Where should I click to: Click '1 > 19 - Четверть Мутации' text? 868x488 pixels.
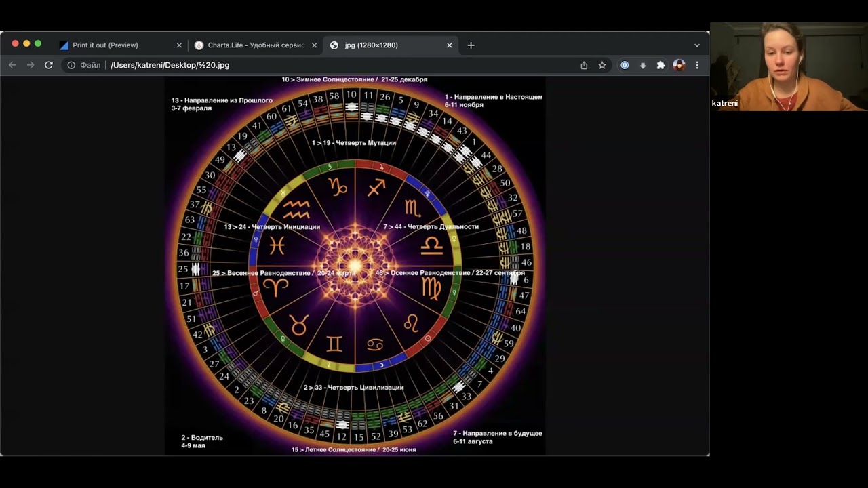point(354,143)
